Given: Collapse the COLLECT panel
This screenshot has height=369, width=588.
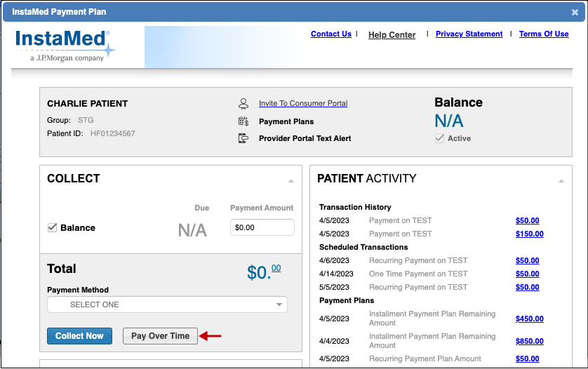Looking at the screenshot, I should [x=291, y=181].
